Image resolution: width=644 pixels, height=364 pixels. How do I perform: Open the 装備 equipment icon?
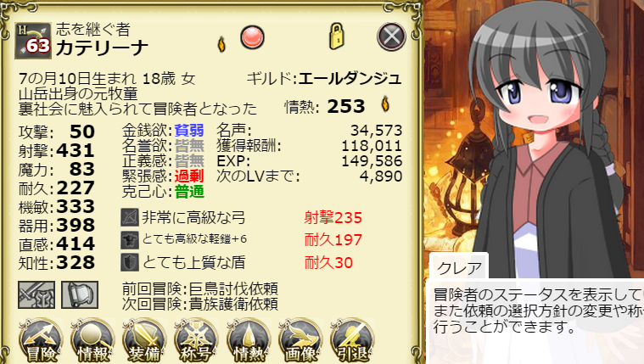pyautogui.click(x=144, y=339)
